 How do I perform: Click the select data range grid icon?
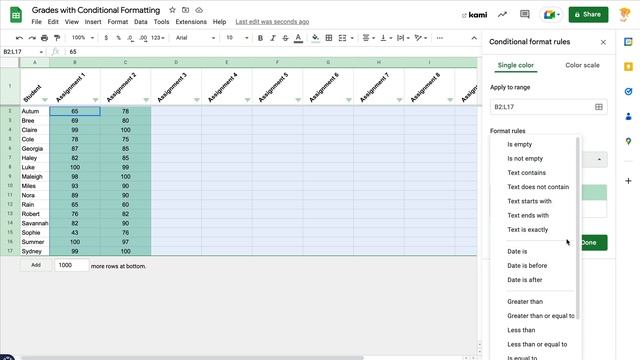[598, 107]
